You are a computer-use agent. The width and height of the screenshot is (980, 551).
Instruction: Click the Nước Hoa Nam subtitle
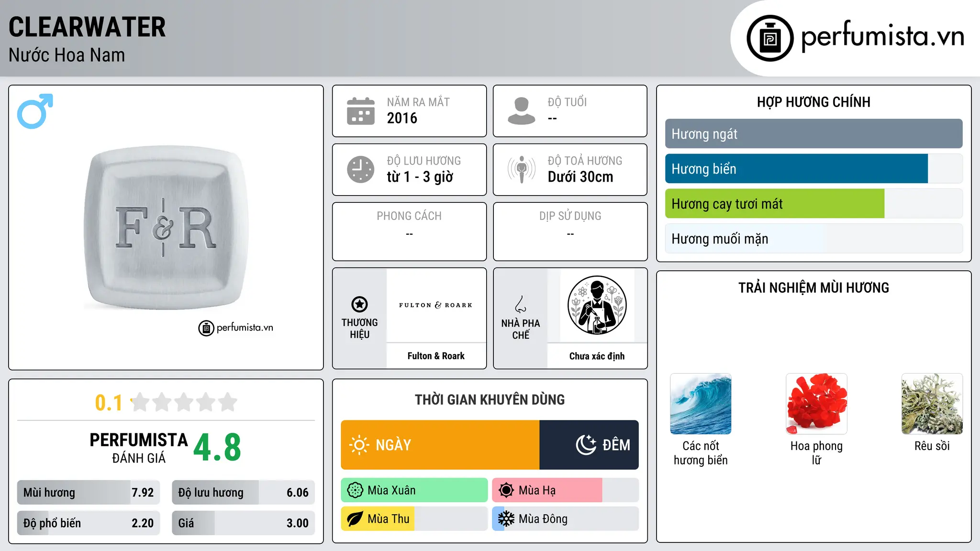coord(67,55)
